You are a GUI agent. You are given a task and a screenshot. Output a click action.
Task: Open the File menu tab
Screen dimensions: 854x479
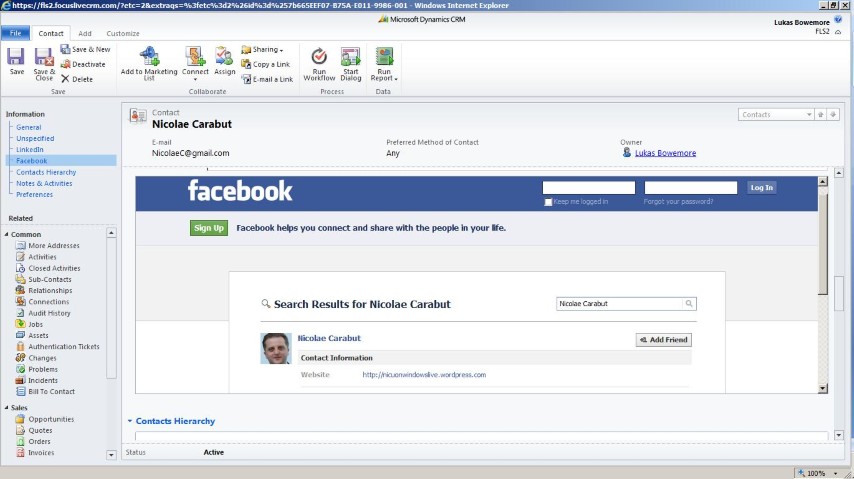tap(16, 33)
